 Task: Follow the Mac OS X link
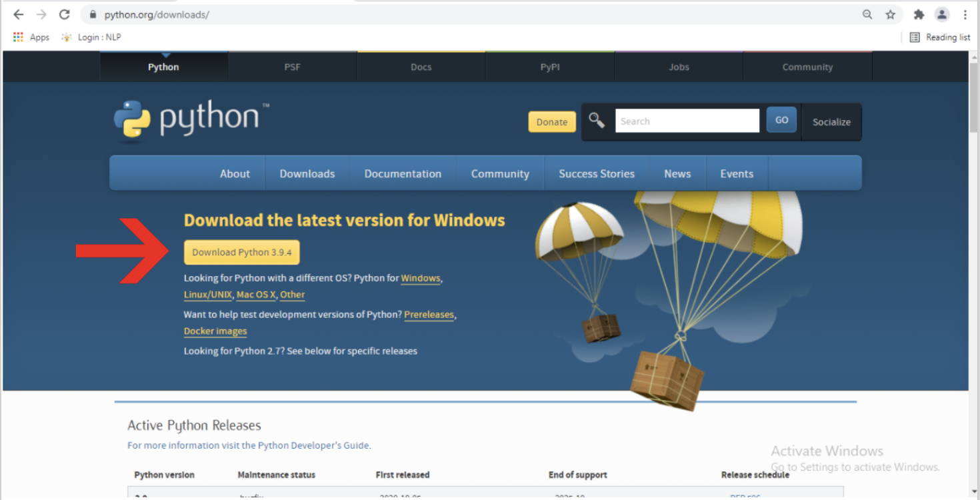pos(256,295)
